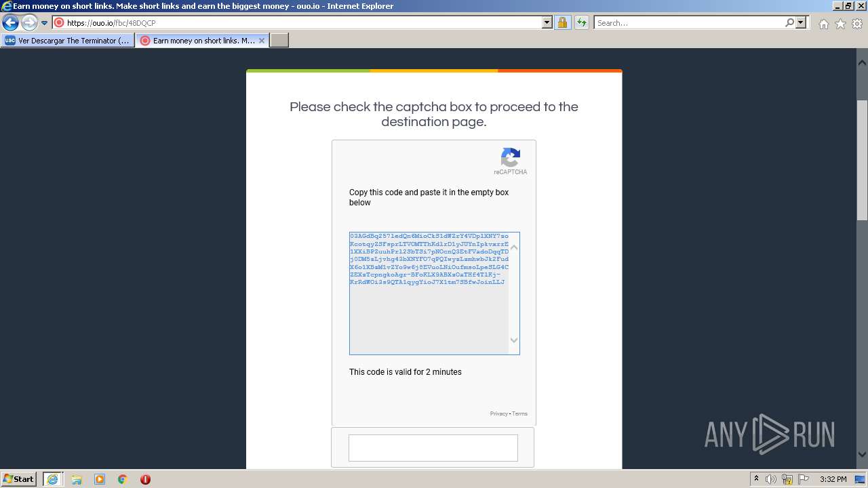The width and height of the screenshot is (868, 488).
Task: Click the browser Forward arrow button
Action: click(x=28, y=23)
